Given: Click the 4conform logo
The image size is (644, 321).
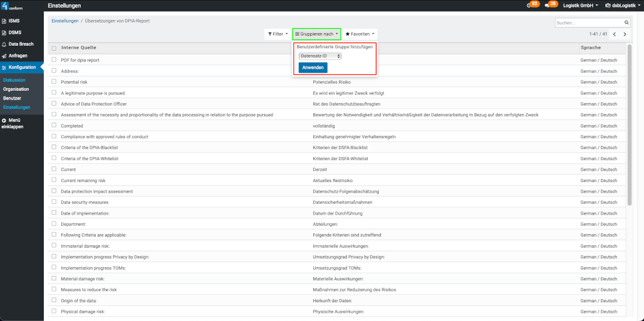Looking at the screenshot, I should coord(13,6).
